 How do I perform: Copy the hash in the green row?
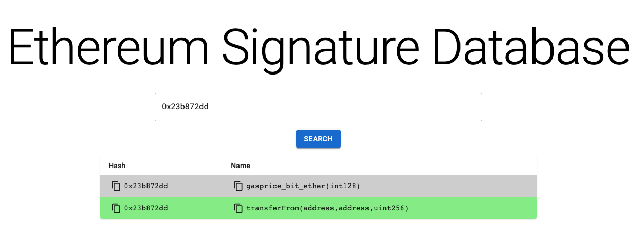pos(116,208)
